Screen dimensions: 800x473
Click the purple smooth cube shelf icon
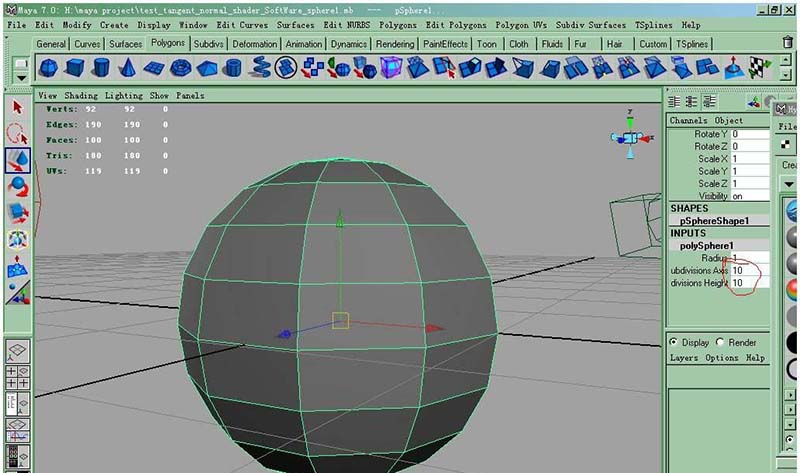[391, 67]
